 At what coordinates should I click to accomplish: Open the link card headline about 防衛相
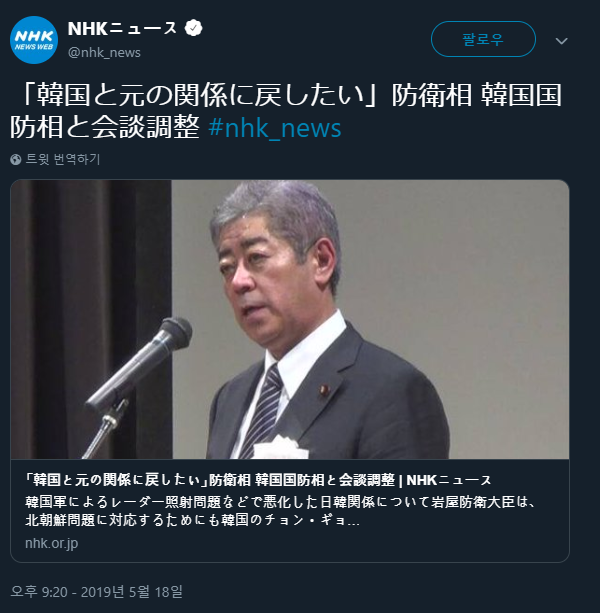258,480
